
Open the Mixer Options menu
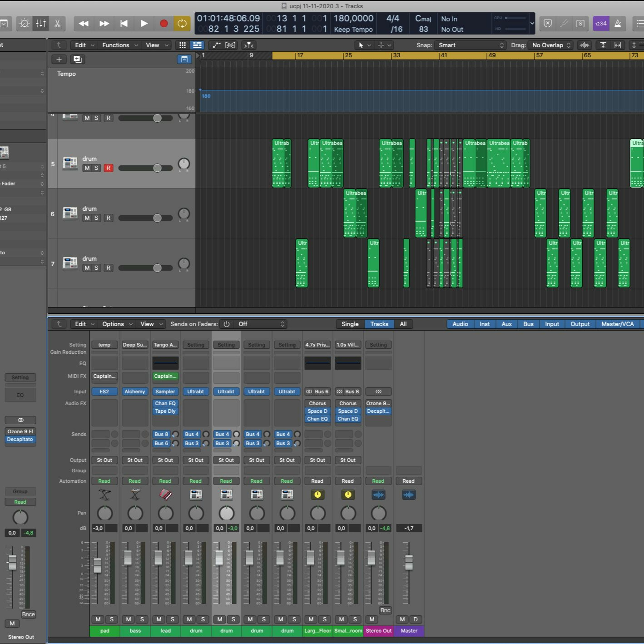click(117, 324)
